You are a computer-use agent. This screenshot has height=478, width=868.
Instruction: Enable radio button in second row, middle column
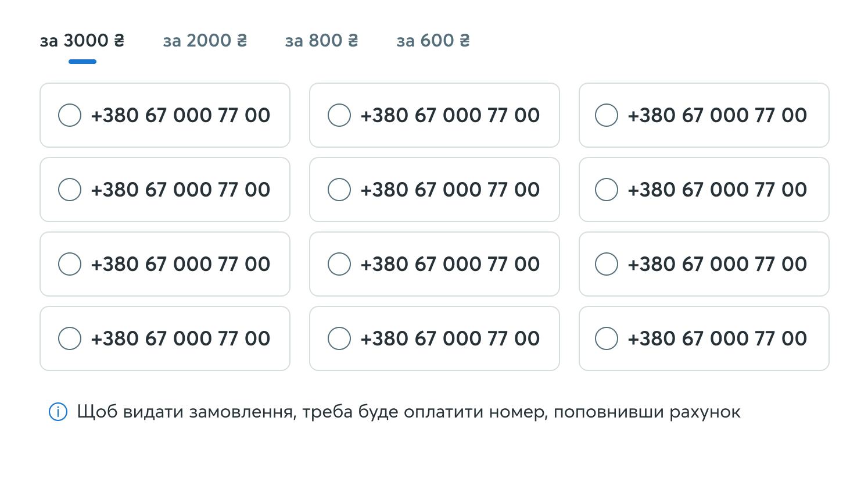339,190
